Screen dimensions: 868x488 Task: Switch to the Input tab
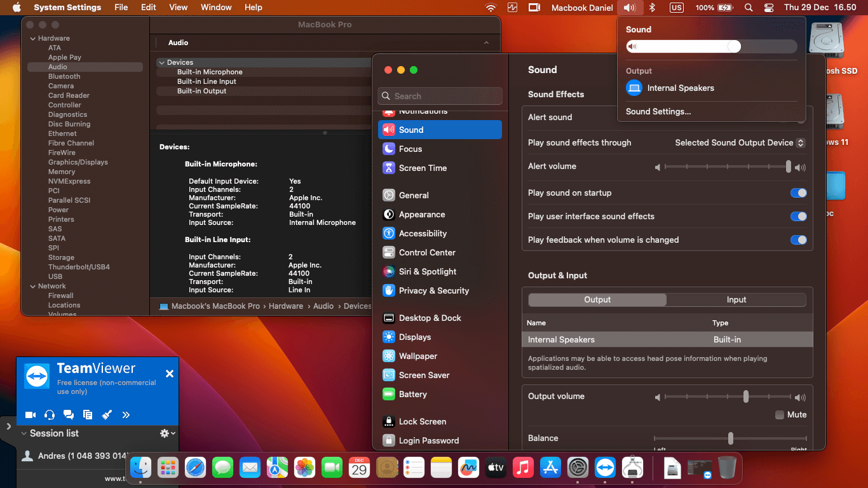736,300
